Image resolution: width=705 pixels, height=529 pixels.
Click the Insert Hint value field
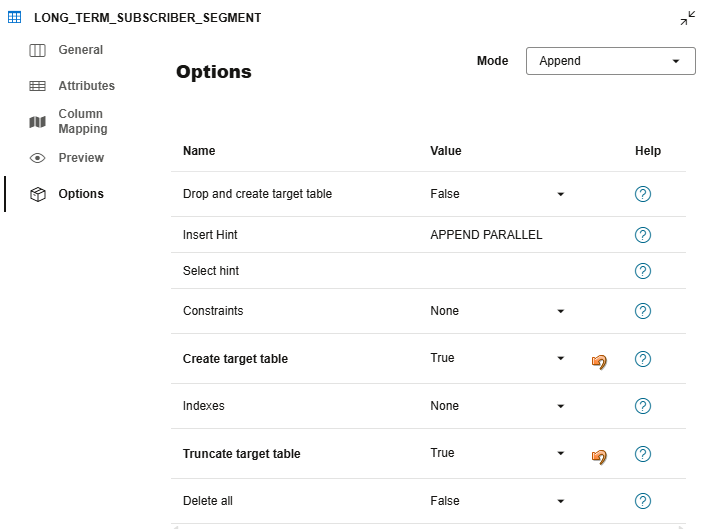click(x=486, y=235)
